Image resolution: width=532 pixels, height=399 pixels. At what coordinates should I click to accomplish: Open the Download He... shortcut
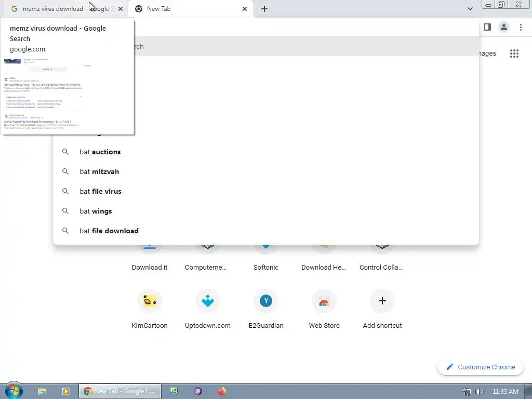click(324, 258)
